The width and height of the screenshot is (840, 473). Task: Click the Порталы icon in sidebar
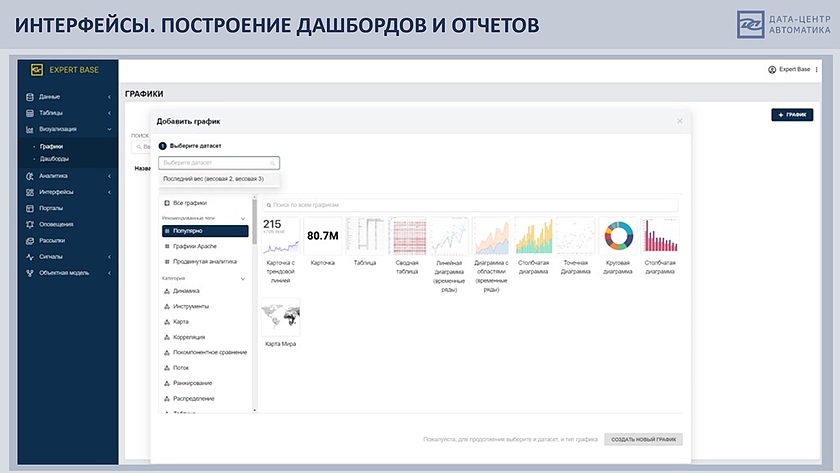point(32,208)
